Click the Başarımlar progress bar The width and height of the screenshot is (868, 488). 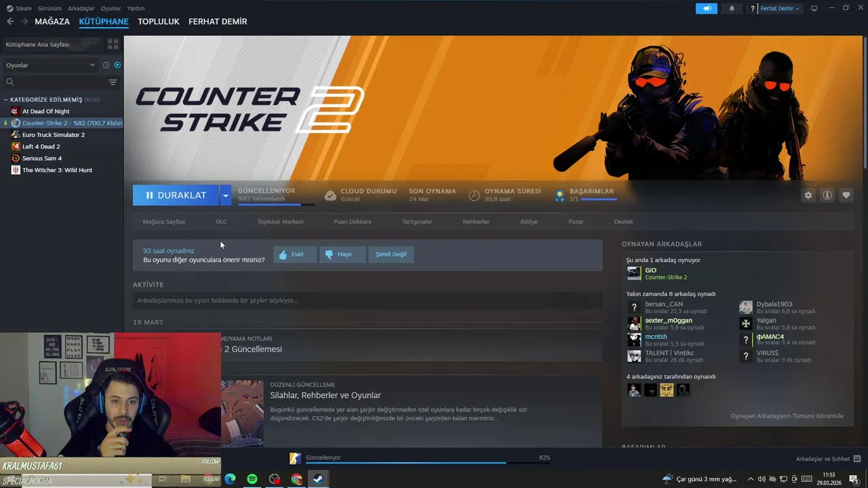pyautogui.click(x=599, y=199)
